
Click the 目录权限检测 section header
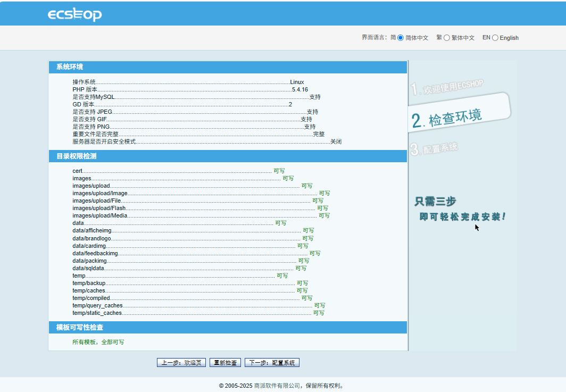(x=228, y=156)
